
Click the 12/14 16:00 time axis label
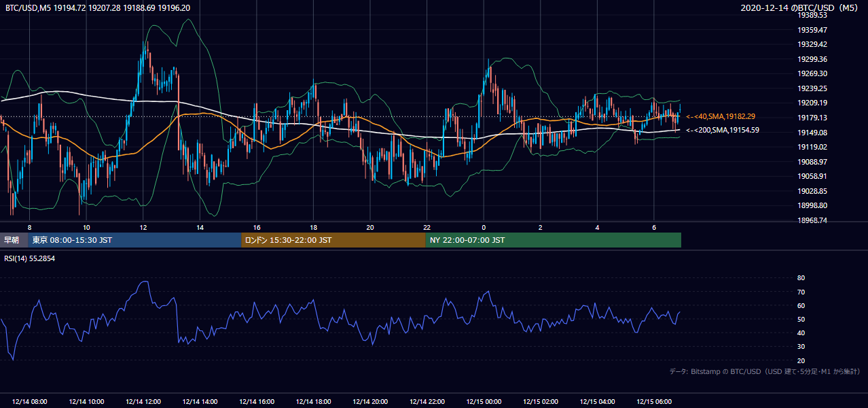257,402
